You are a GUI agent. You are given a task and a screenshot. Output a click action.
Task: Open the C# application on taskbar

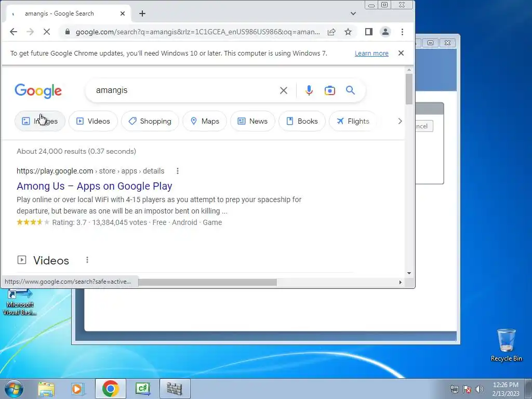point(142,389)
